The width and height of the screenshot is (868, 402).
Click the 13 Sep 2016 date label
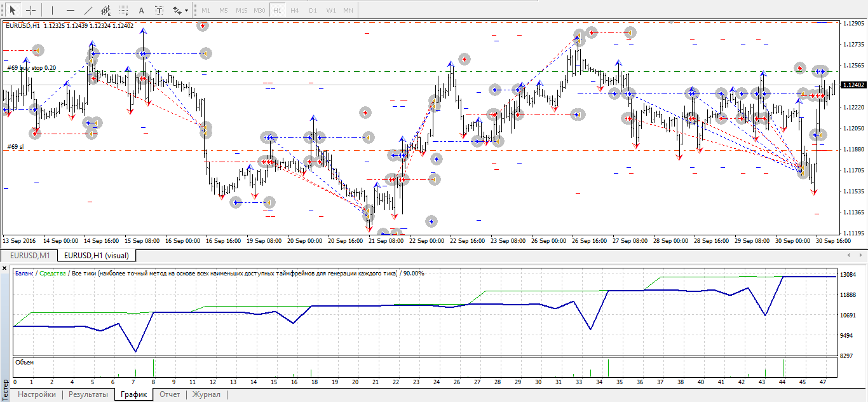(x=20, y=241)
